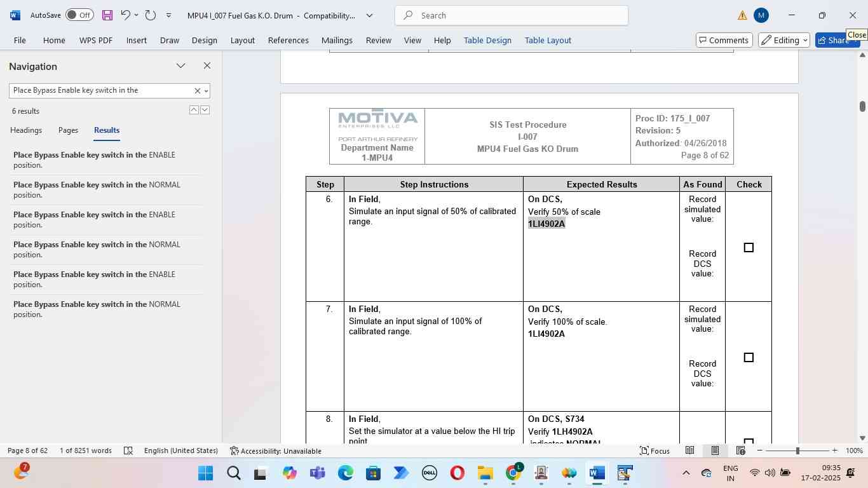Open the first ENABLE position search result

[x=105, y=160]
